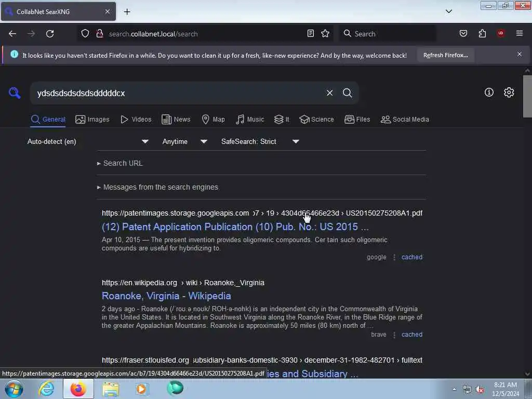Click the Refresh Firefox... button
Screen dimensions: 532x399
click(445, 55)
